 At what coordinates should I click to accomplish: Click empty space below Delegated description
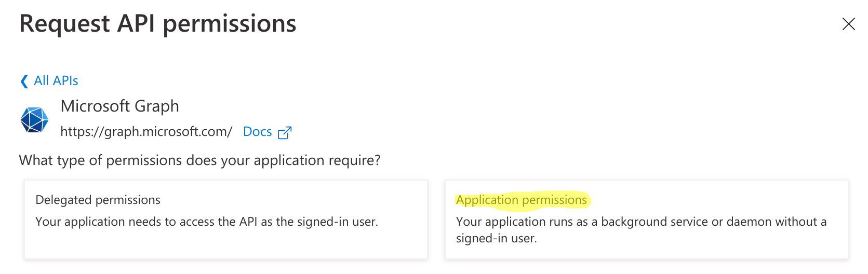tap(226, 245)
